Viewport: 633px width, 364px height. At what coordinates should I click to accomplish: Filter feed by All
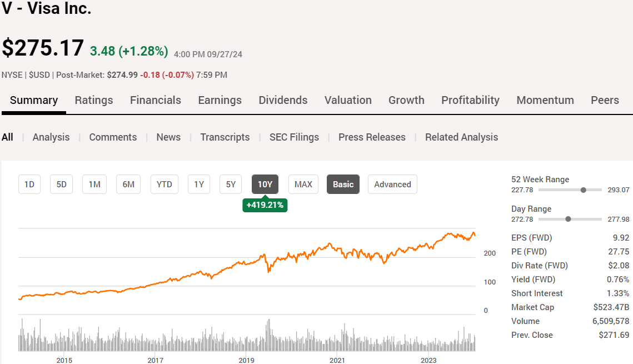(x=7, y=137)
